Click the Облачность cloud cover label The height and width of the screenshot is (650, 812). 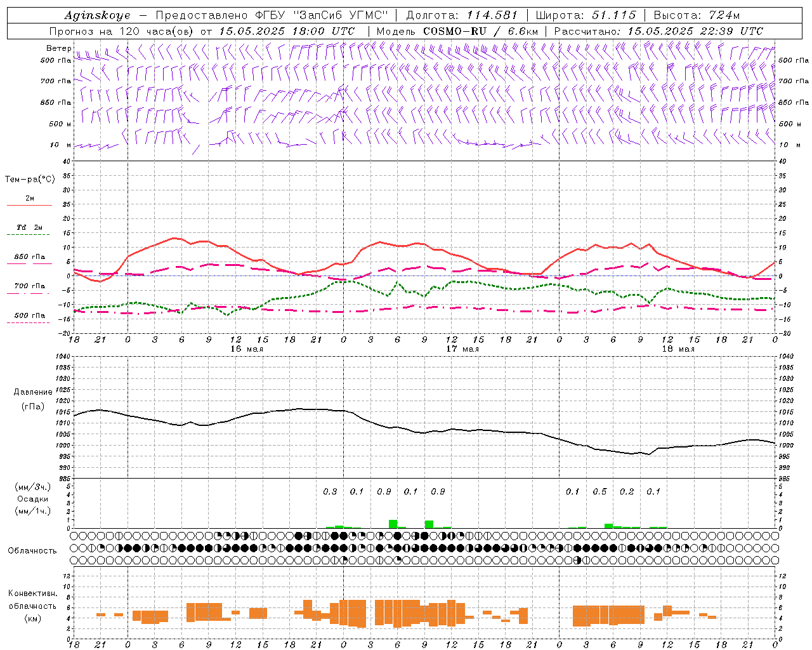32,550
